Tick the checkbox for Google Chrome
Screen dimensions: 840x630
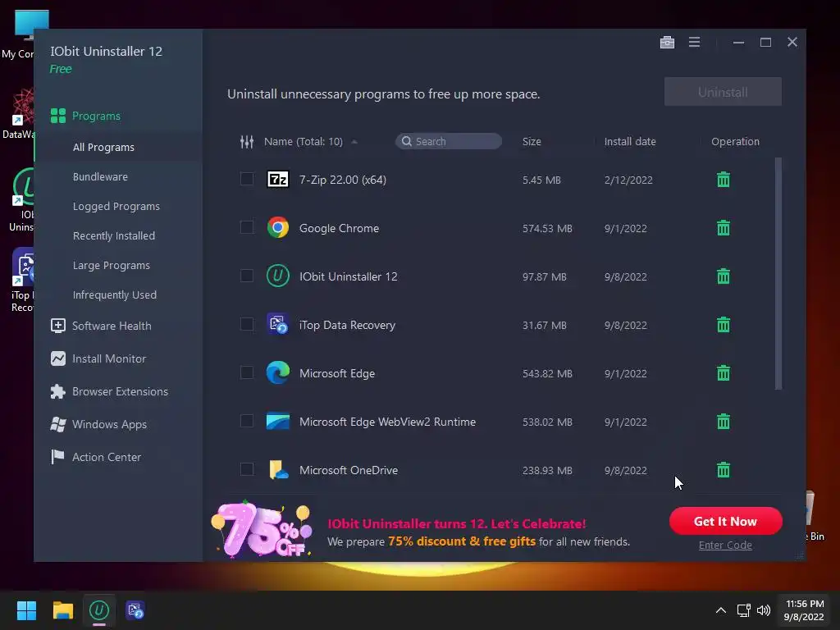(247, 227)
